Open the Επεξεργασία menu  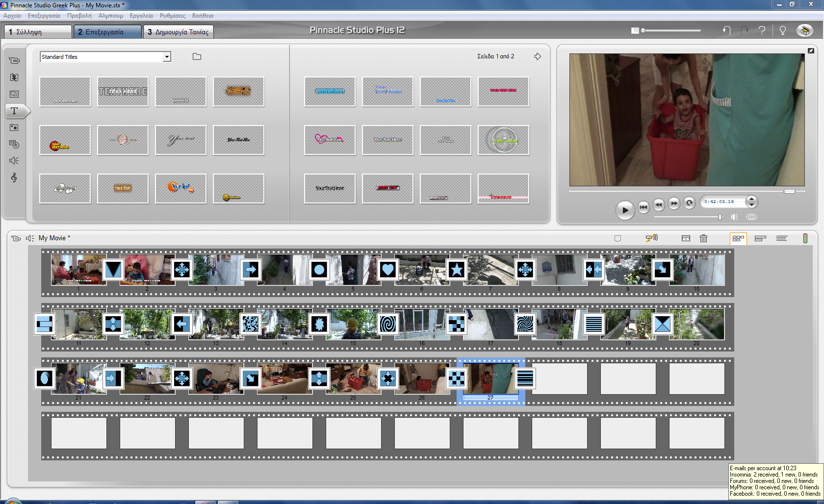click(x=44, y=16)
